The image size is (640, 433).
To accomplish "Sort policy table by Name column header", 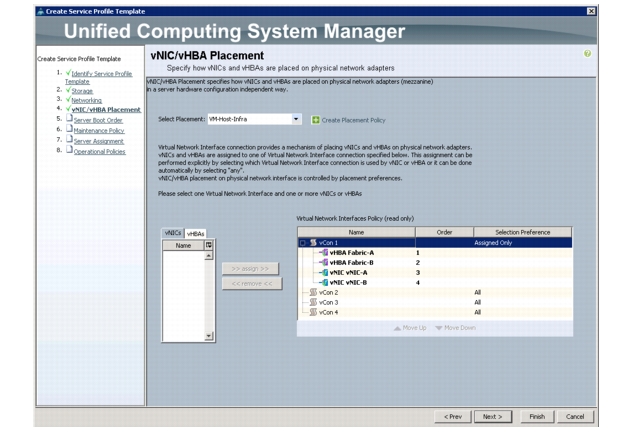I will pyautogui.click(x=356, y=232).
